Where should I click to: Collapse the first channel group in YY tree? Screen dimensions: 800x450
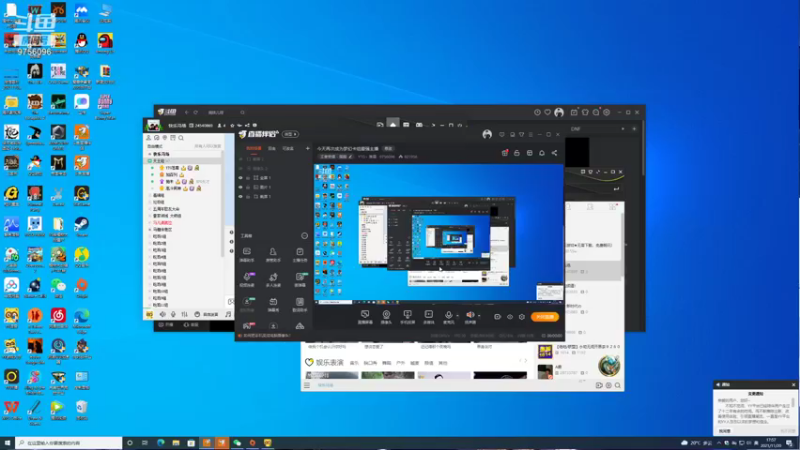[149, 154]
